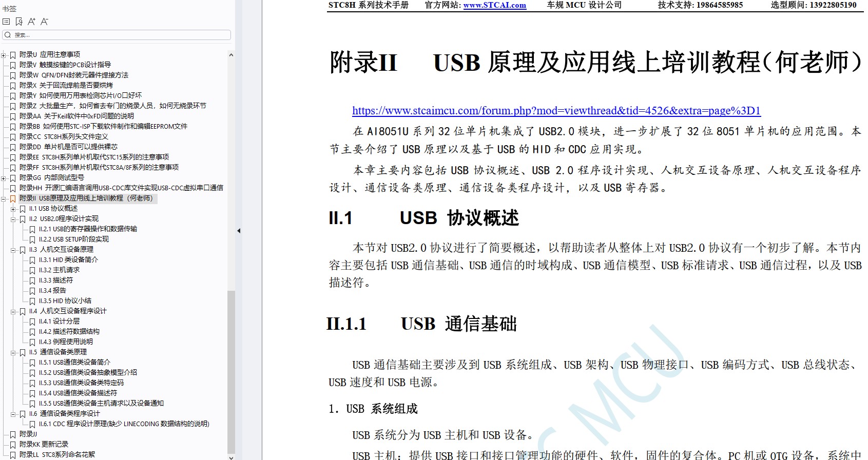Increase bookmark font size with A+ icon
Image resolution: width=868 pixels, height=460 pixels.
[x=31, y=22]
